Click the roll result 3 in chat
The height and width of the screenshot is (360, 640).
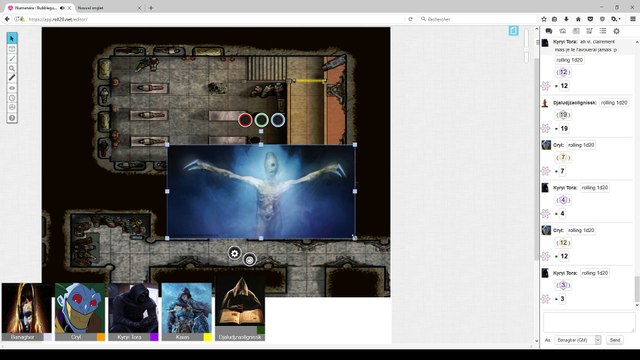pos(562,299)
